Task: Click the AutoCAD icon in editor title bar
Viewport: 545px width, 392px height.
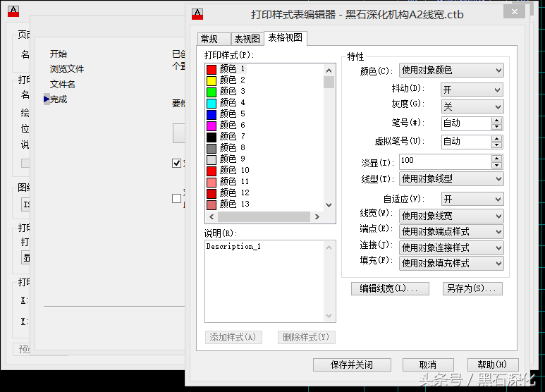Action: click(x=197, y=14)
